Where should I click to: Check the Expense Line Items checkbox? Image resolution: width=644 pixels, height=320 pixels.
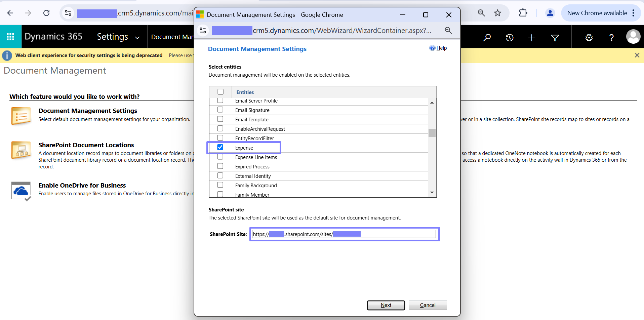point(220,157)
